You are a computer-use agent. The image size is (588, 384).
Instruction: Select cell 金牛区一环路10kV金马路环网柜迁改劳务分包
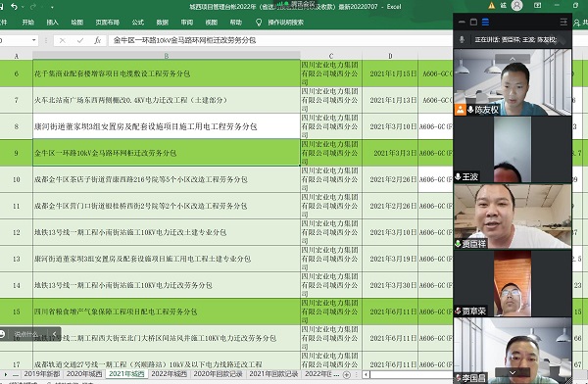(x=167, y=153)
